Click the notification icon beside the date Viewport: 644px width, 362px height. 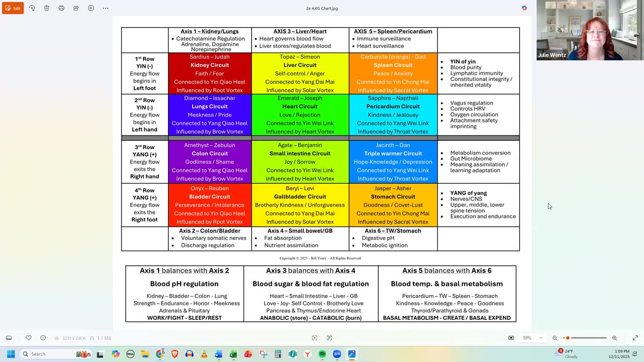636,354
